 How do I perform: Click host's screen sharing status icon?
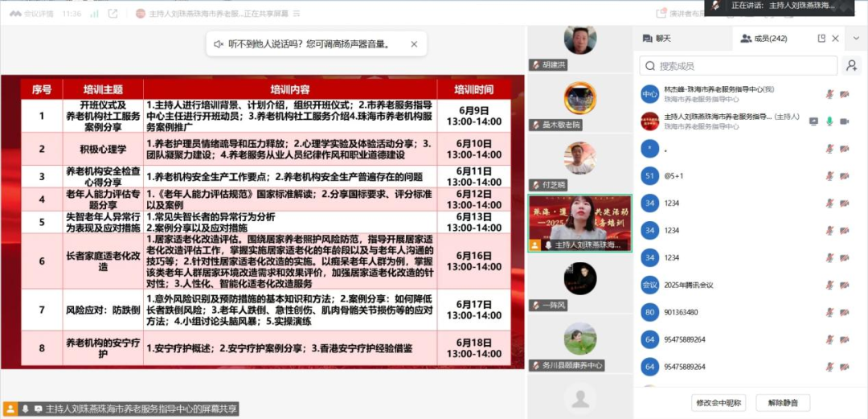point(813,121)
